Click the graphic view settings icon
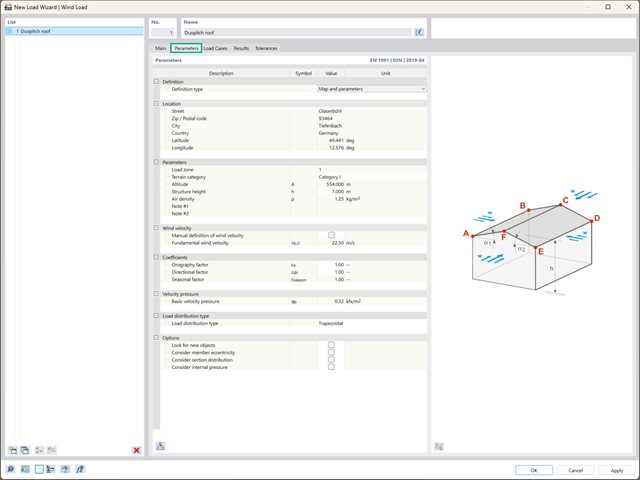Image resolution: width=640 pixels, height=480 pixels. coord(439,447)
